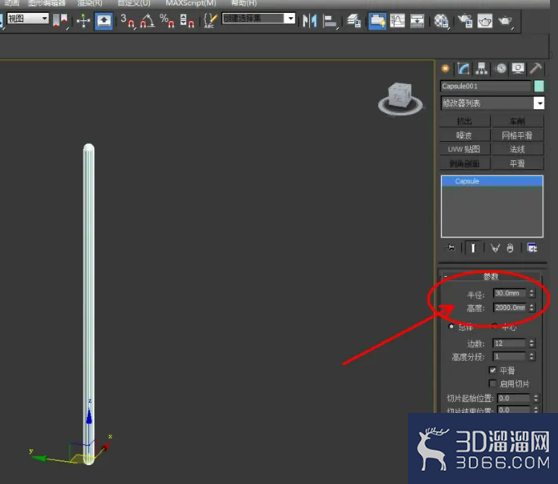This screenshot has width=558, height=484.
Task: Click the Align tool icon
Action: click(330, 21)
